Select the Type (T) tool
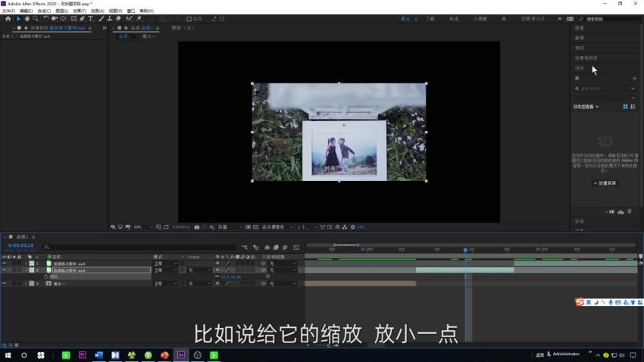This screenshot has height=362, width=644. 91,19
